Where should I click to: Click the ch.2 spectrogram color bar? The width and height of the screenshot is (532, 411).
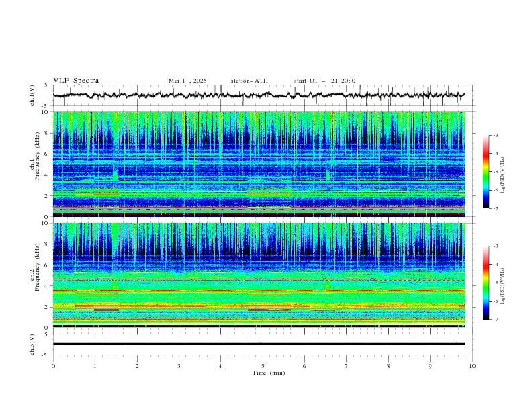tap(486, 283)
